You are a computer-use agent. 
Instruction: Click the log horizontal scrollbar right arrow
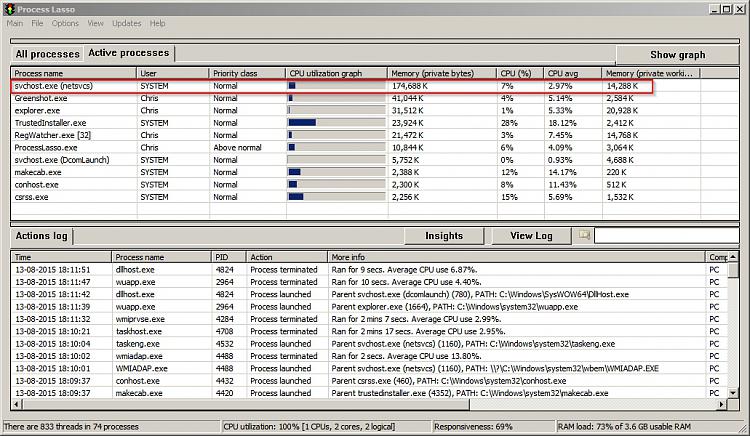click(x=722, y=404)
